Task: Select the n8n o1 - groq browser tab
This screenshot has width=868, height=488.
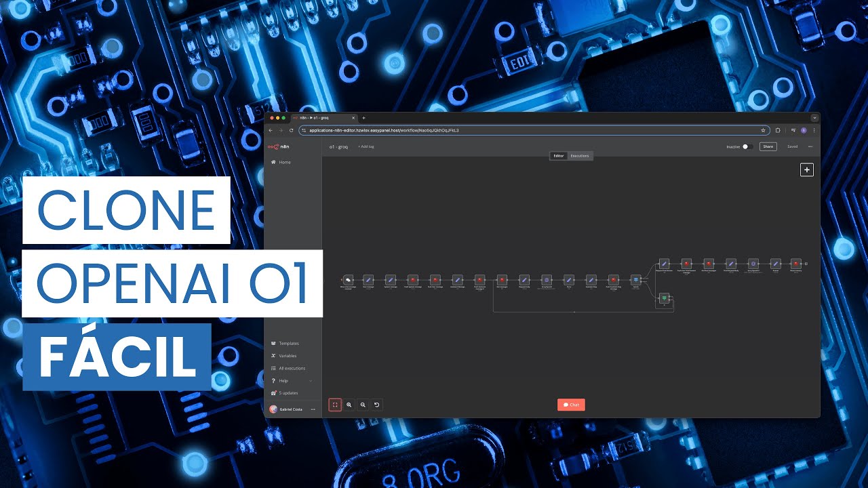Action: pyautogui.click(x=324, y=118)
